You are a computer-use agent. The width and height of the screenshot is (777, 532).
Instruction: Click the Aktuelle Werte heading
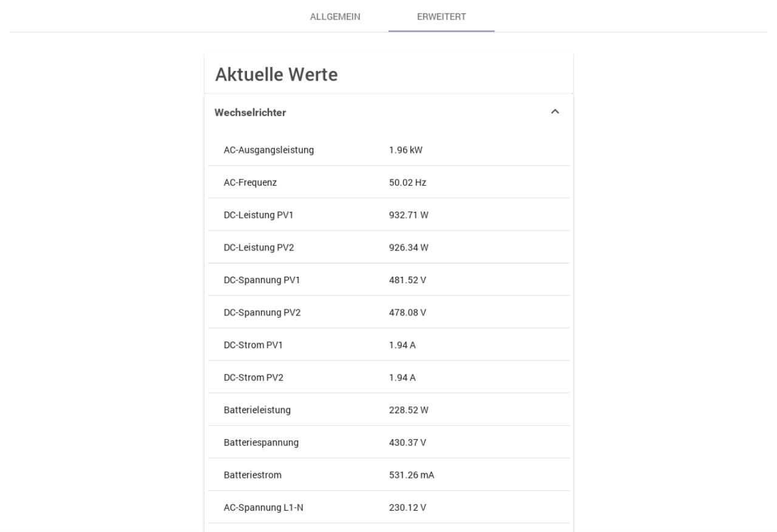[x=276, y=75]
